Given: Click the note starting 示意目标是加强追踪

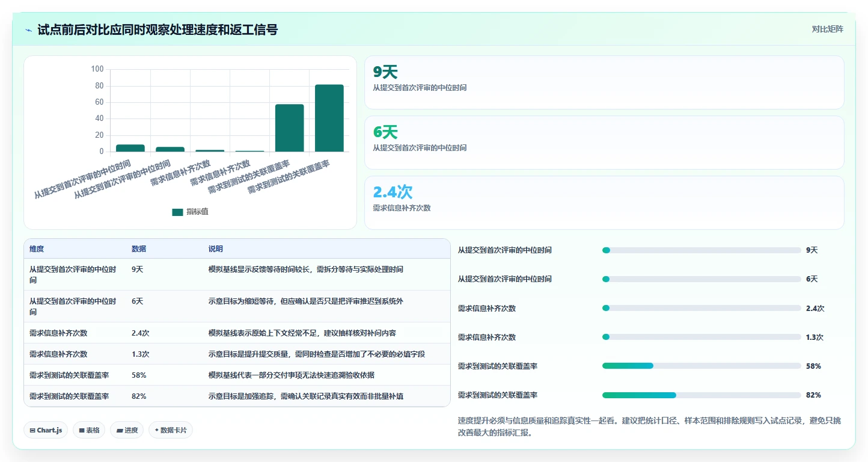Looking at the screenshot, I should [306, 396].
